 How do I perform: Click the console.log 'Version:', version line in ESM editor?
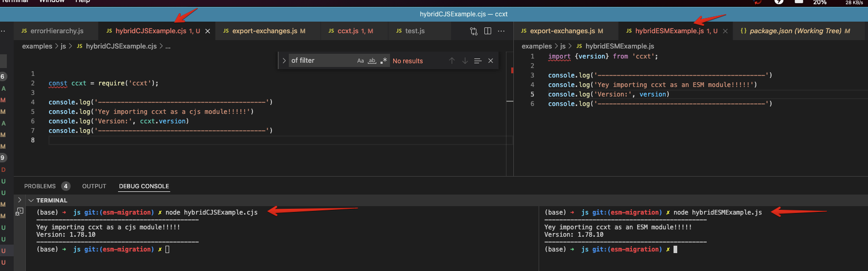(x=609, y=94)
